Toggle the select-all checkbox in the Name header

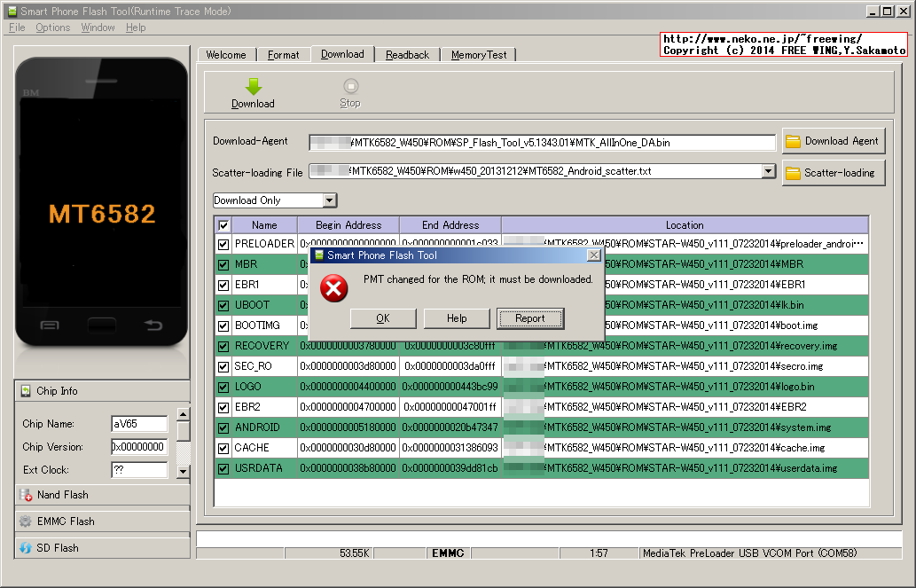point(223,224)
